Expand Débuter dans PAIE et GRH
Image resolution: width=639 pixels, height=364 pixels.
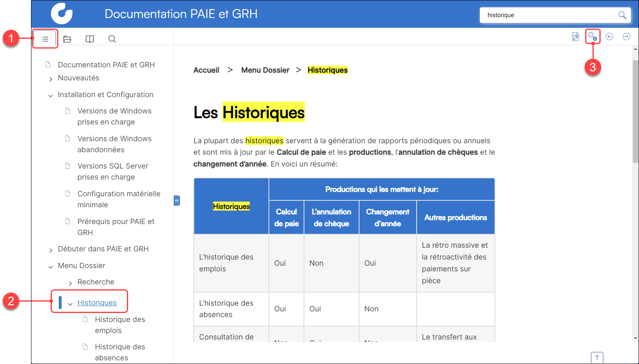coord(51,250)
